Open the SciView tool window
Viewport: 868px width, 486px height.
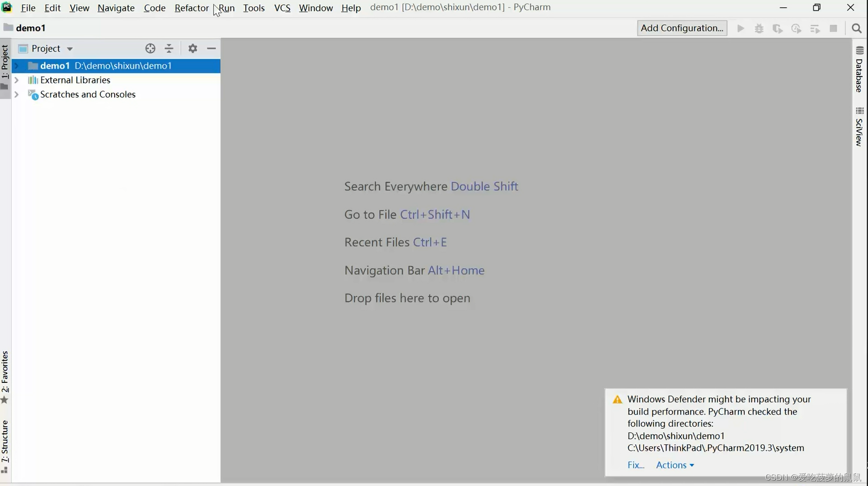click(859, 127)
